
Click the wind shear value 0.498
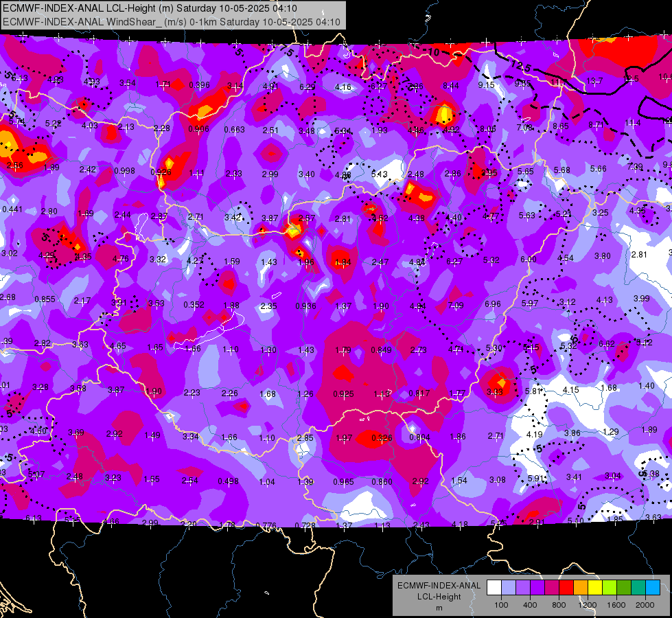pos(229,481)
